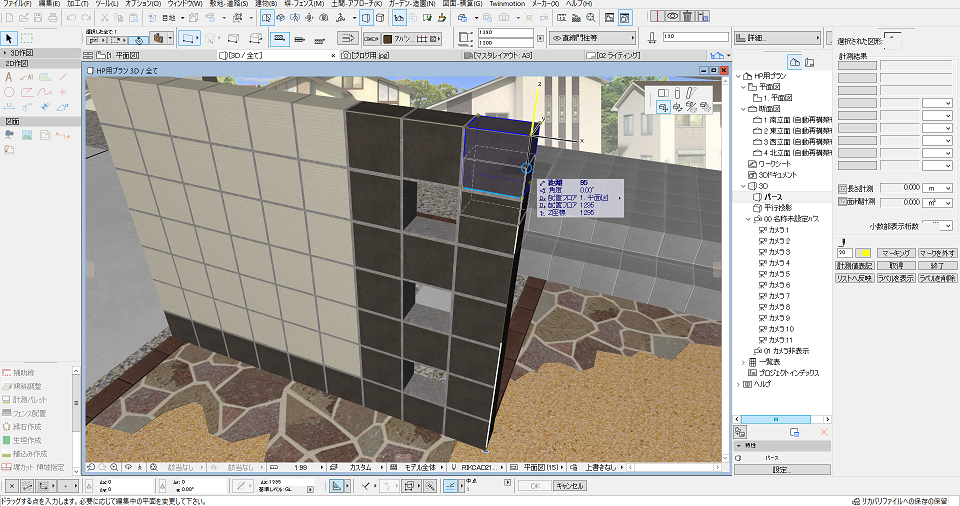Click the yellow color swatch in measurement panel
This screenshot has width=960, height=506.
point(863,252)
